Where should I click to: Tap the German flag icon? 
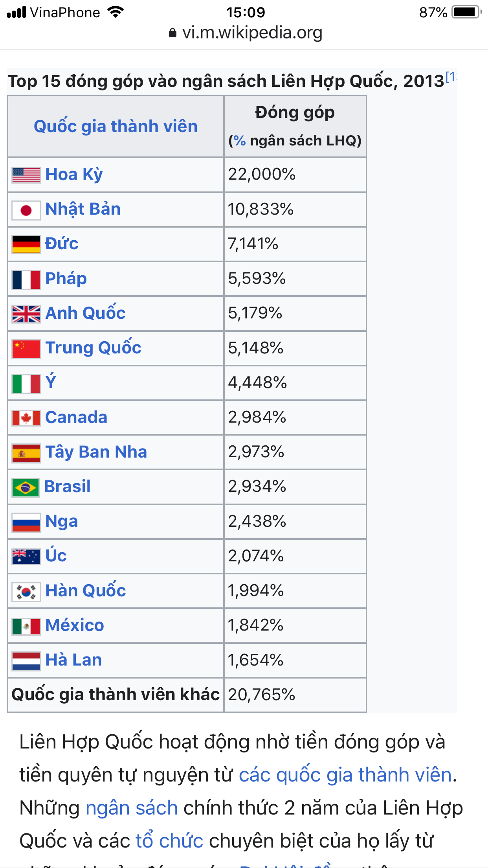click(26, 244)
